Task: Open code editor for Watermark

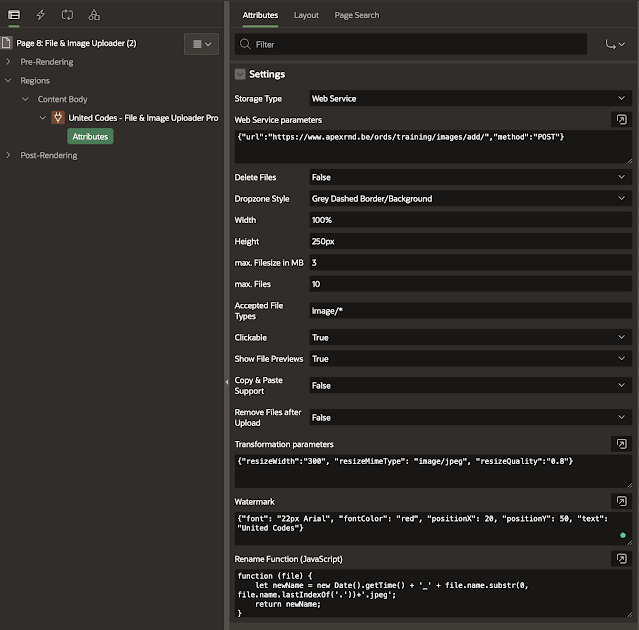Action: coord(620,501)
